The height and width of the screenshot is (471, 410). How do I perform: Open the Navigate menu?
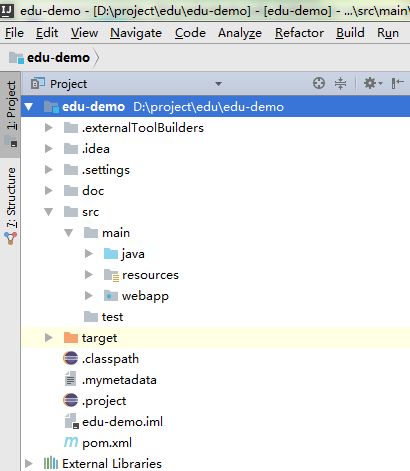[136, 33]
